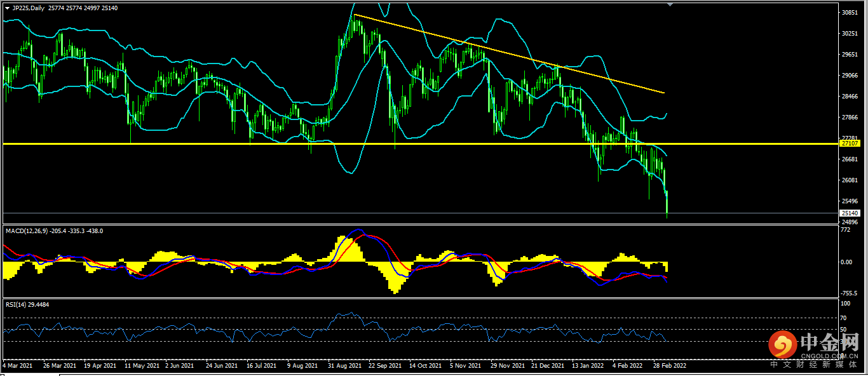Click the 21 Dec 2021 date label
868x376 pixels.
pos(548,366)
